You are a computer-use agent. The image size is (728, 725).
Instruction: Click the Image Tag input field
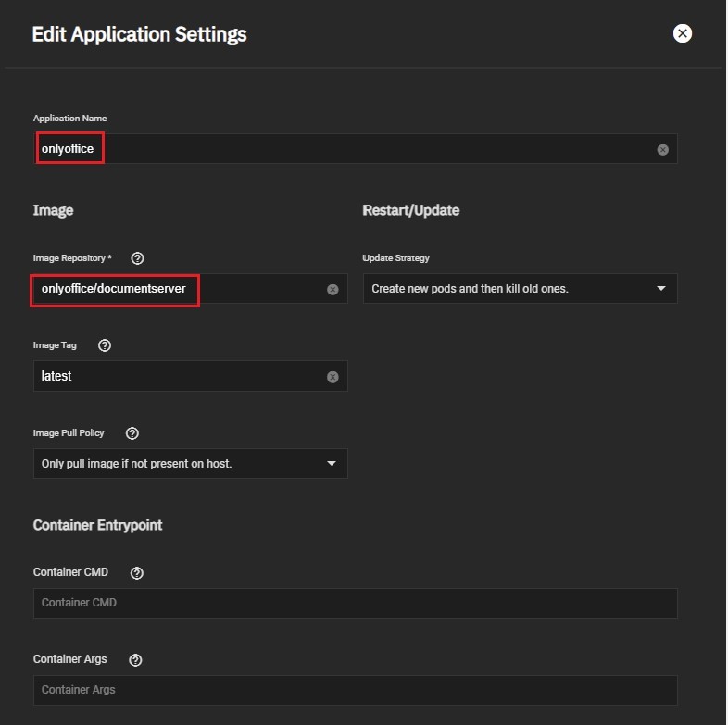[x=191, y=376]
